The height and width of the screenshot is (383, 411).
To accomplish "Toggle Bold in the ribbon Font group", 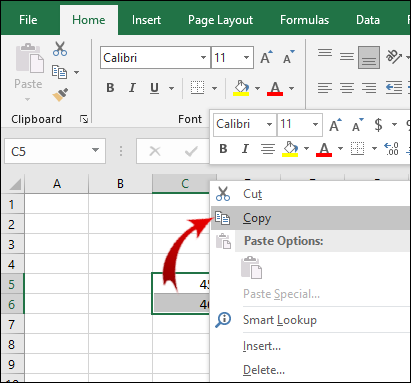I will [110, 88].
